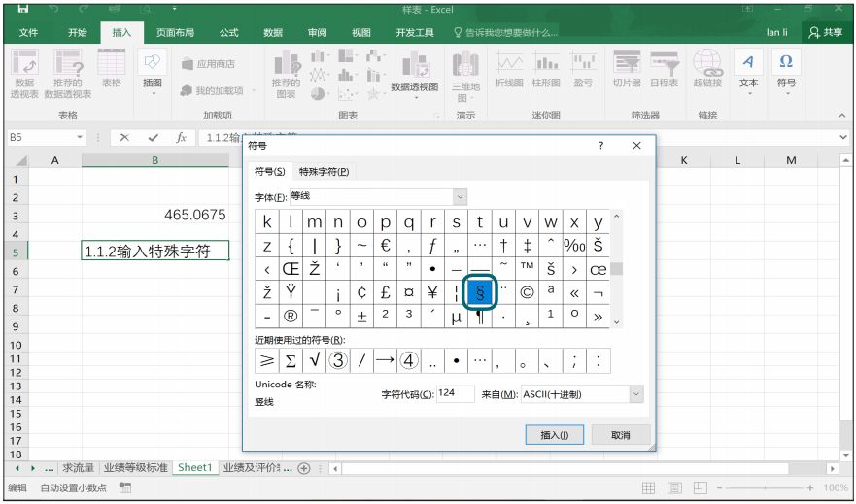Click the formula bar cancel X icon
The image size is (856, 504).
(x=124, y=138)
